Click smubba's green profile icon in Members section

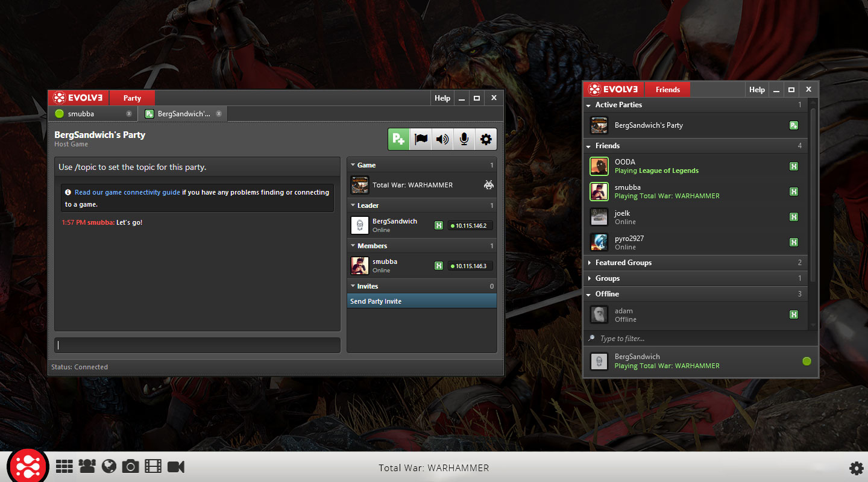point(439,266)
